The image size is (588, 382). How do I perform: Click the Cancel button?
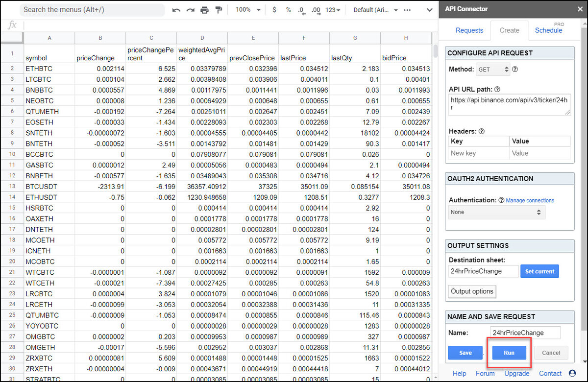(551, 353)
